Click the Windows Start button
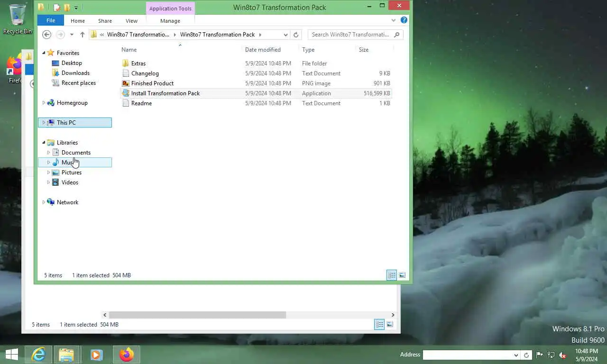 click(x=11, y=355)
